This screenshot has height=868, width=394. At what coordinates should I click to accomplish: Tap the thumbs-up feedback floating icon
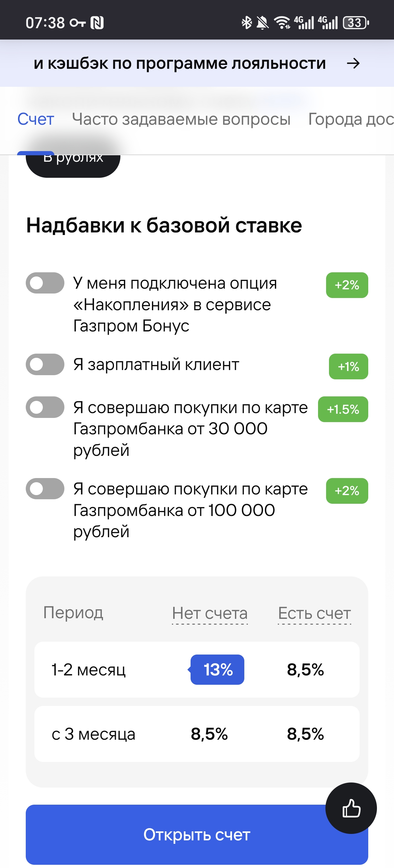point(351,808)
